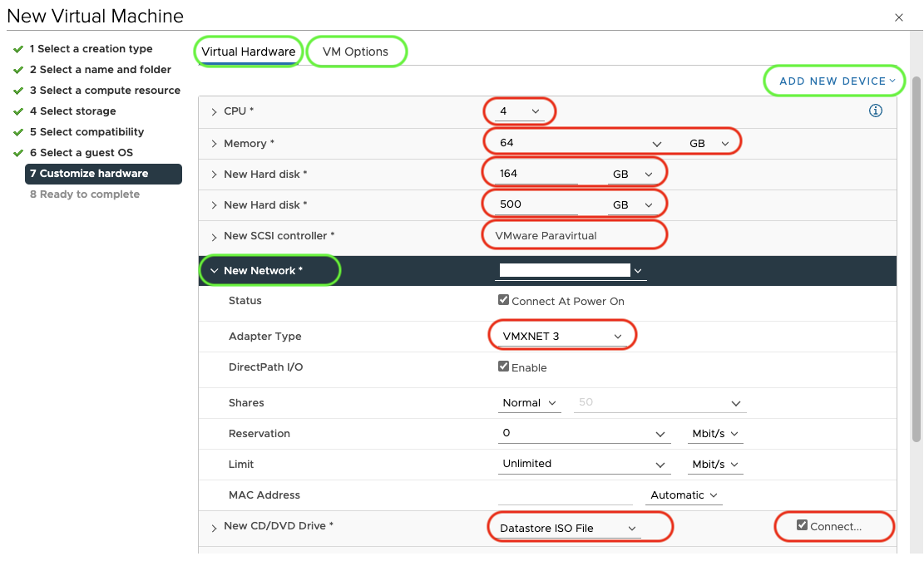This screenshot has width=924, height=561.
Task: Open the Limit dropdown showing Unlimited
Action: [584, 464]
